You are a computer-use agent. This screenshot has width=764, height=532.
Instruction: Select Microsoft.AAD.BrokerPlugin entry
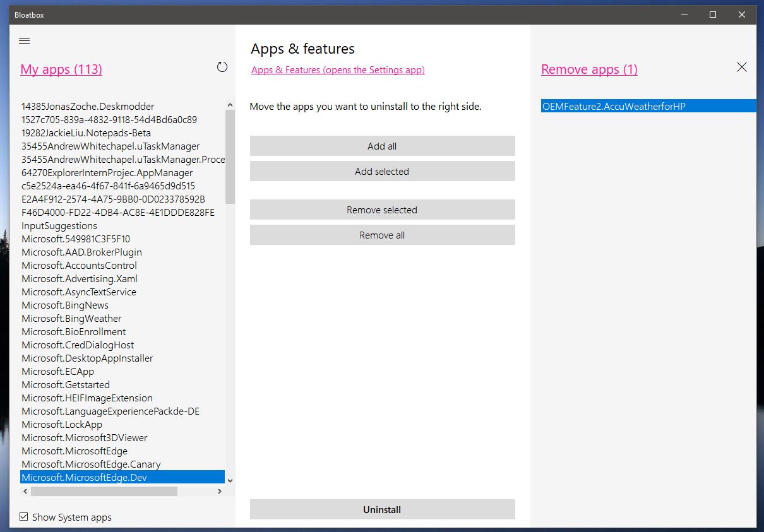[122, 252]
